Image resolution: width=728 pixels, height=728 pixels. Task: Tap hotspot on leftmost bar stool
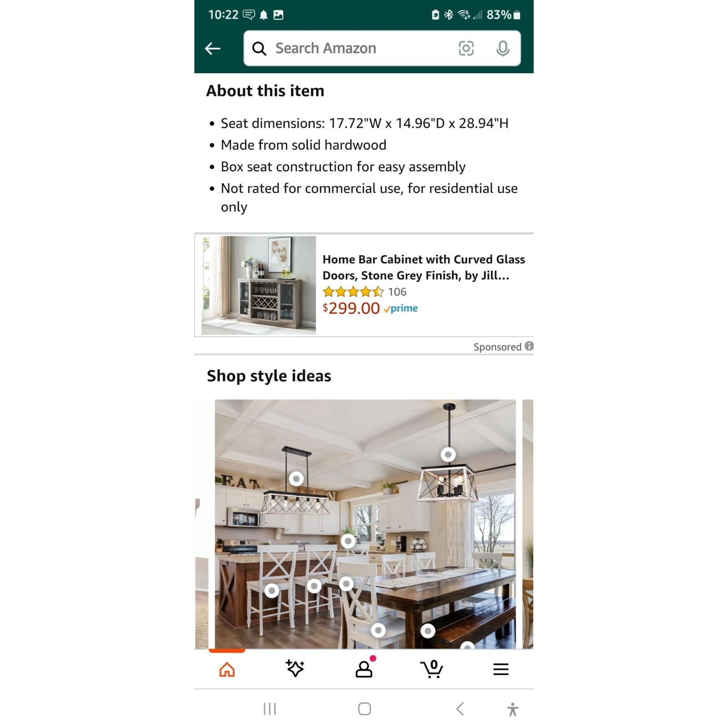pos(272,591)
